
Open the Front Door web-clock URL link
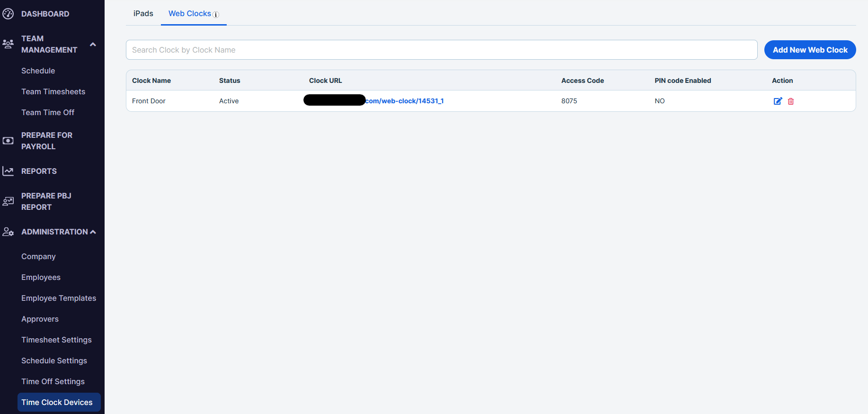tap(404, 101)
